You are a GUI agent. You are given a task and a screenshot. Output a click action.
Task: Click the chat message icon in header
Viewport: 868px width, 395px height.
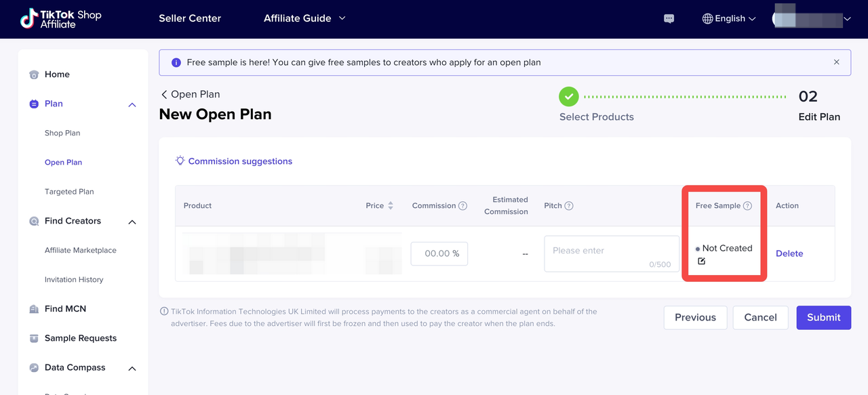coord(669,19)
